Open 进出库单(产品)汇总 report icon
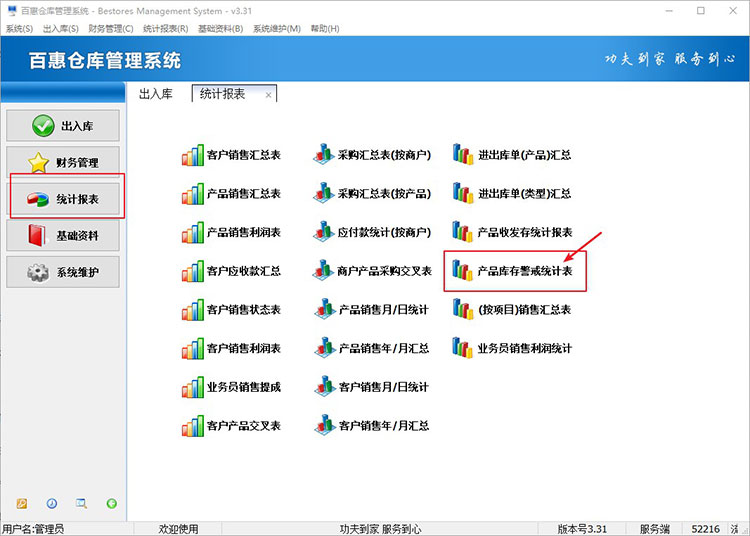750x536 pixels. click(463, 154)
